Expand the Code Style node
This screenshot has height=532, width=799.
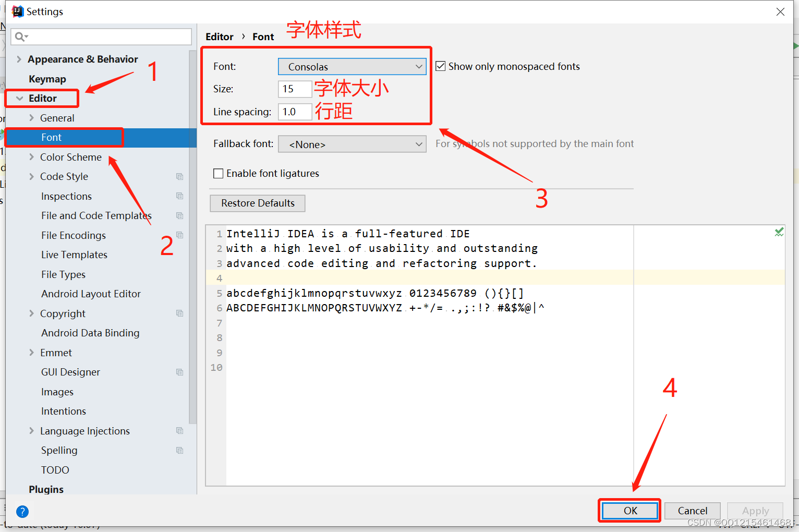point(31,177)
